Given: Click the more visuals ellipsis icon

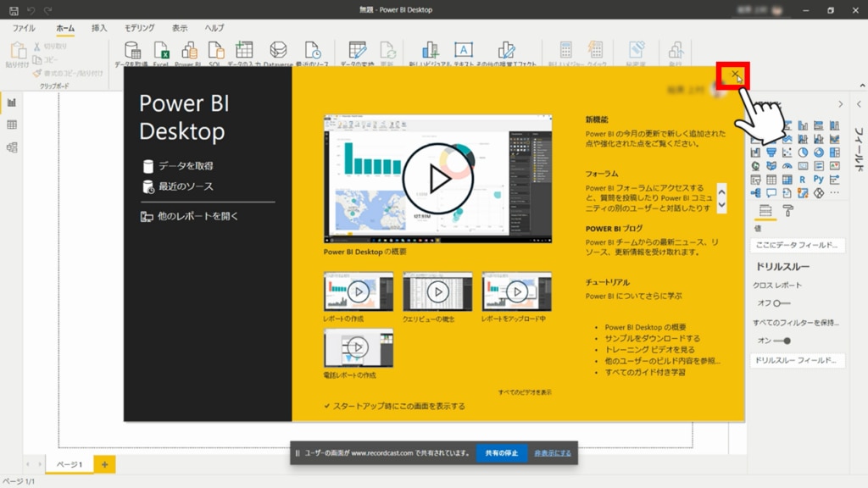Looking at the screenshot, I should [834, 193].
